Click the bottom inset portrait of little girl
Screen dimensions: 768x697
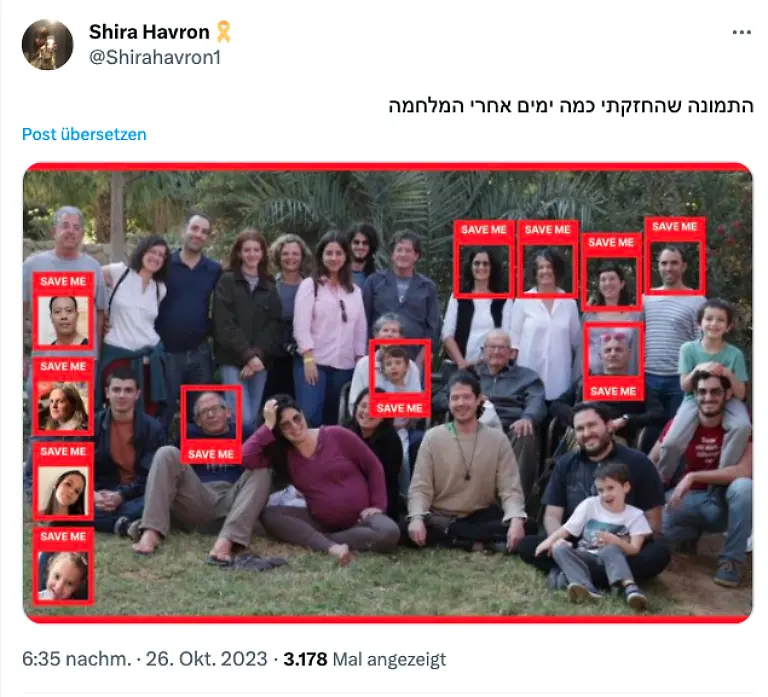(x=63, y=575)
